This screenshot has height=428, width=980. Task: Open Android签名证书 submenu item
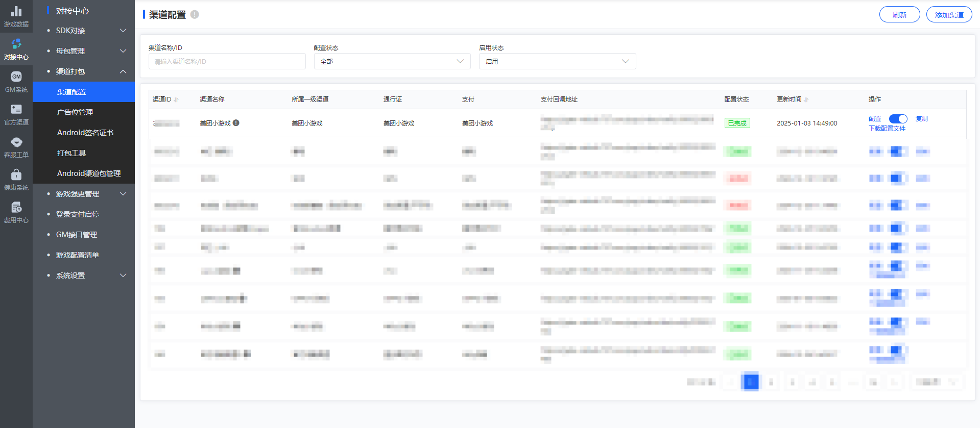[x=84, y=133]
